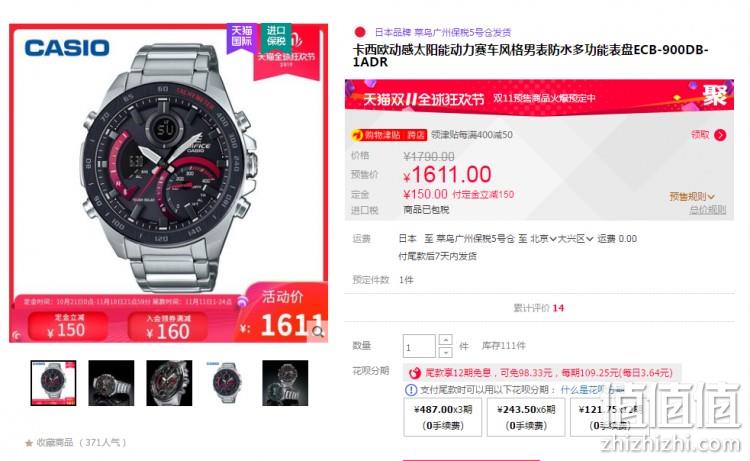Open the 累计评价 14 reviews tab
Viewport: 750px width, 461px height.
(x=539, y=308)
